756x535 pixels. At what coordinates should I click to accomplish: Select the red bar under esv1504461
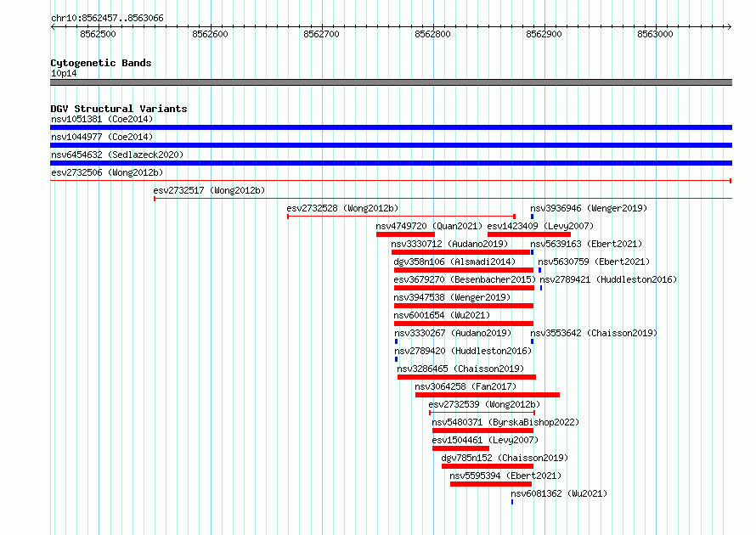(x=460, y=448)
